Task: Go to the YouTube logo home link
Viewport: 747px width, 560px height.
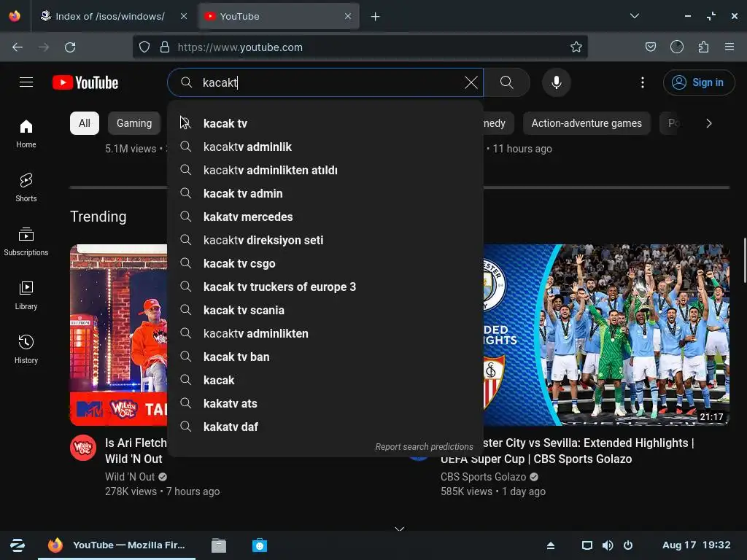Action: click(85, 82)
